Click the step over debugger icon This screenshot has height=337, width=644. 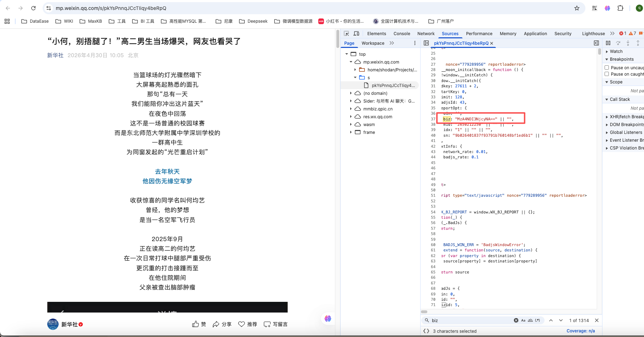[x=618, y=43]
